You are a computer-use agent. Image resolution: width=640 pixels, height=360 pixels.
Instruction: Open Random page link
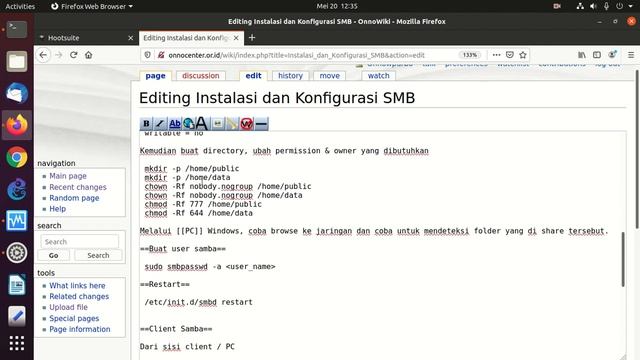coord(74,198)
